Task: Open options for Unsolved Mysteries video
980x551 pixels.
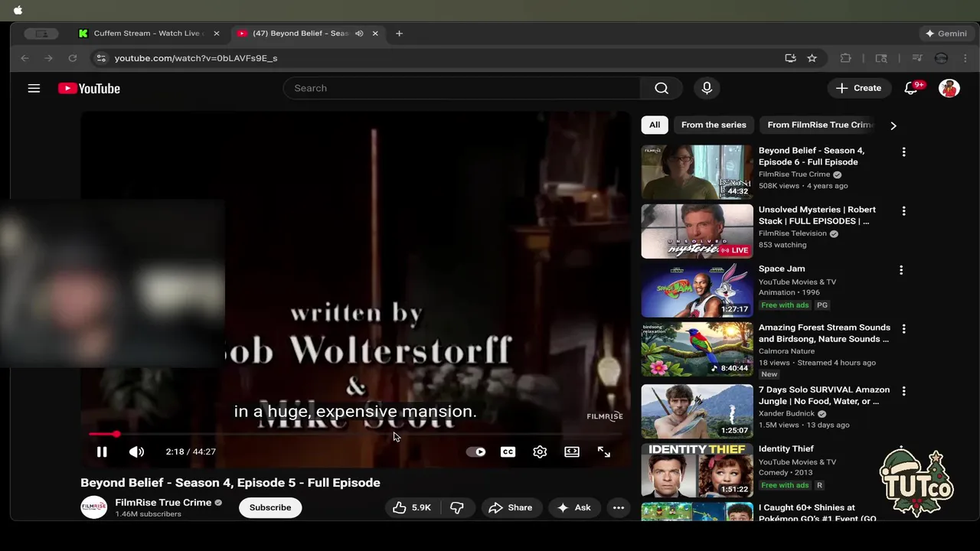Action: pos(903,211)
